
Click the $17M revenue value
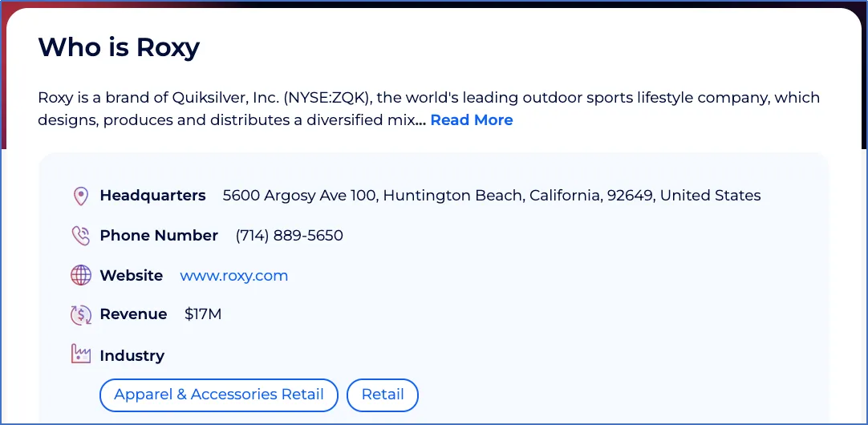coord(203,314)
